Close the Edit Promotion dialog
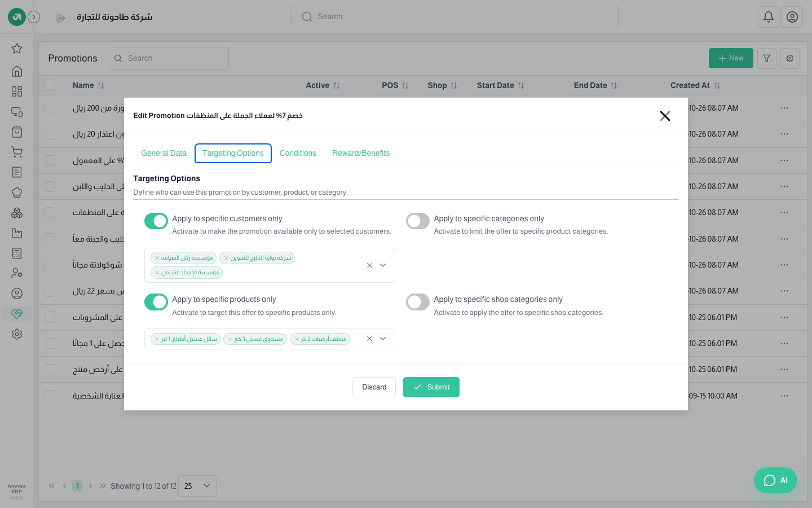812x508 pixels. (665, 116)
